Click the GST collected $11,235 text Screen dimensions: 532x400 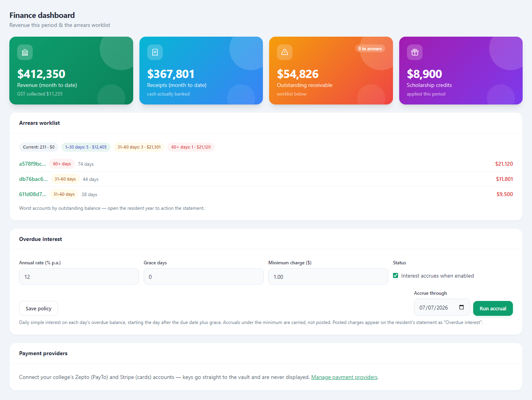(40, 94)
